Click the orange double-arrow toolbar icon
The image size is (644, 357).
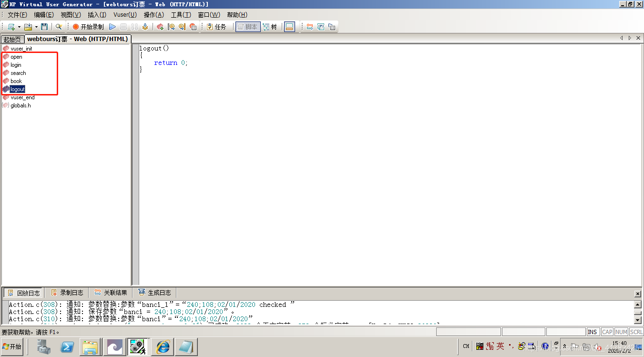click(310, 27)
